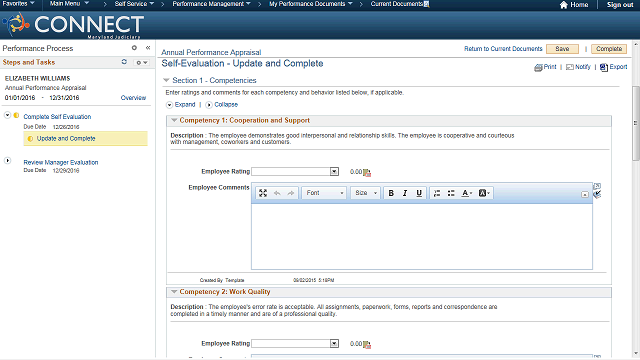Click inside the Employee Comments text area

pos(422,236)
